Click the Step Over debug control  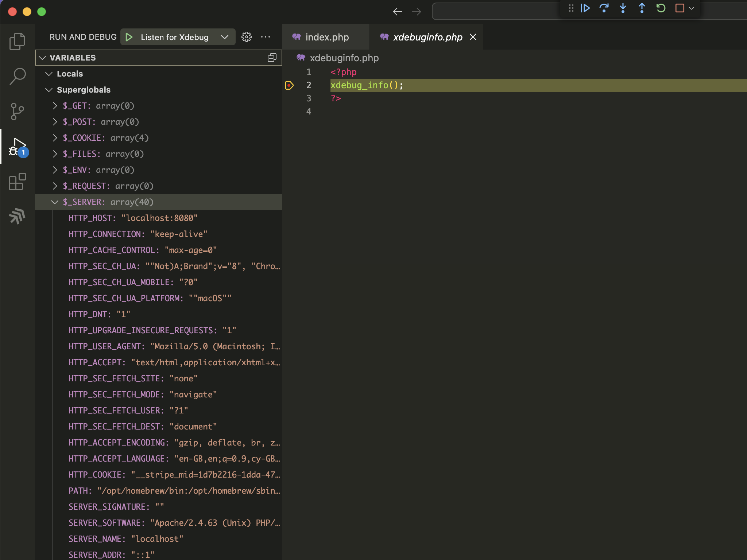point(604,8)
